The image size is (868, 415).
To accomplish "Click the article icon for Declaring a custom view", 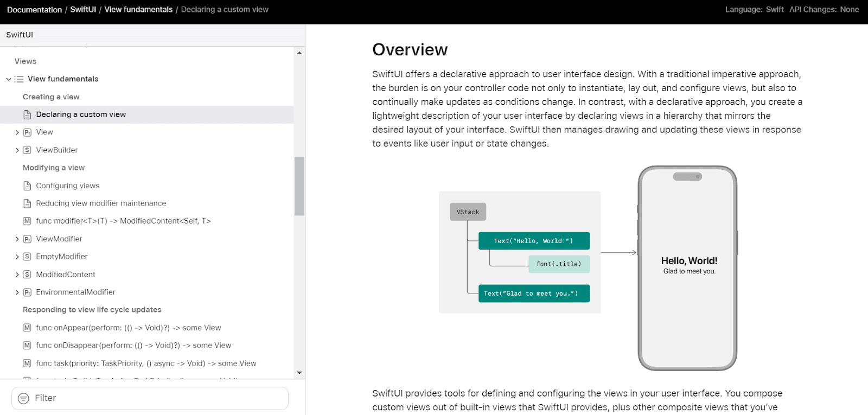I will pos(27,114).
